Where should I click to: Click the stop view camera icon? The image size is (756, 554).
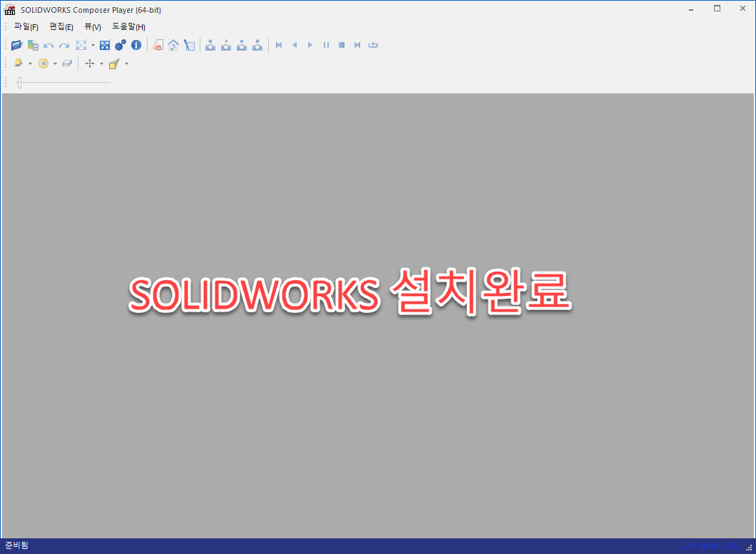242,45
